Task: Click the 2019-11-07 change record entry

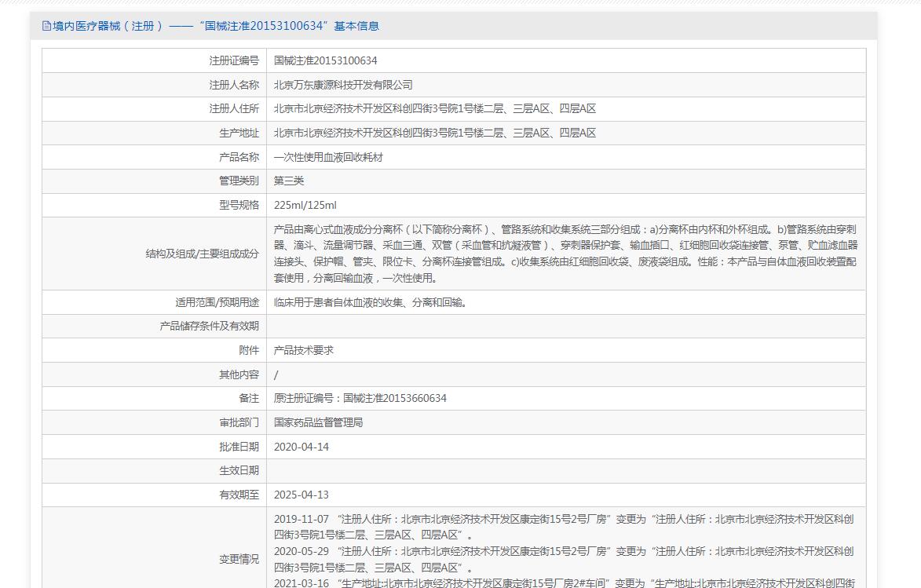Action: 563,527
